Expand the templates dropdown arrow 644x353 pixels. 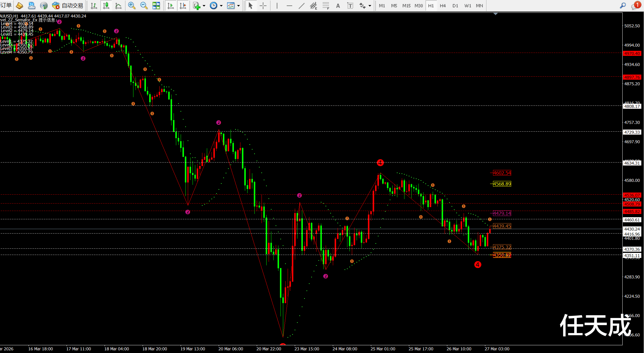tap(238, 6)
